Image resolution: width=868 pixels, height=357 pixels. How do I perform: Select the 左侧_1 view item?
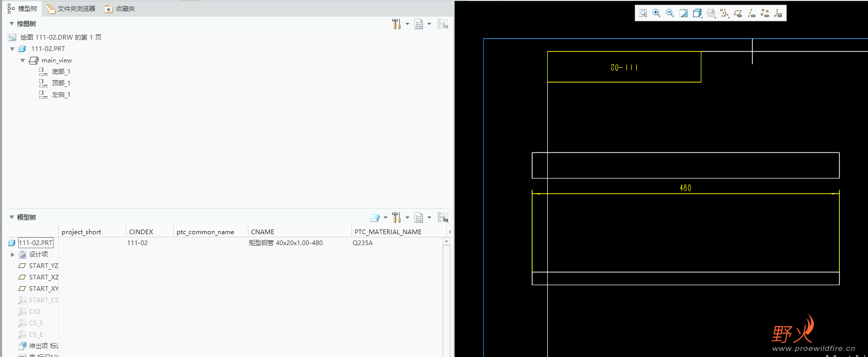pos(55,95)
